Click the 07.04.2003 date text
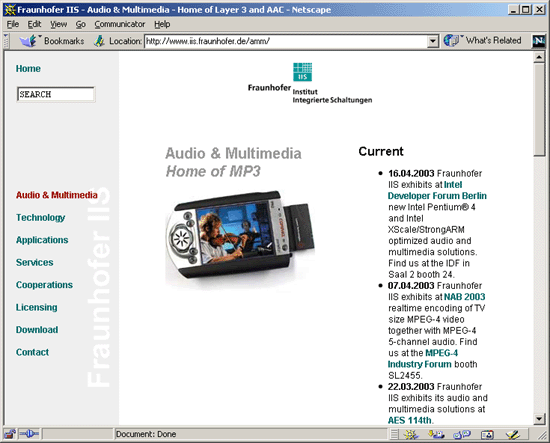The height and width of the screenshot is (443, 550). click(411, 286)
